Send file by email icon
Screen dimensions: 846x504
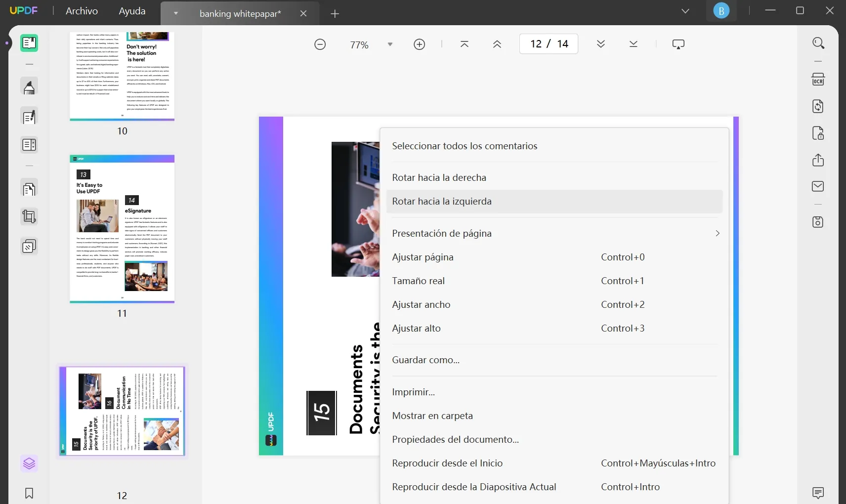(818, 186)
